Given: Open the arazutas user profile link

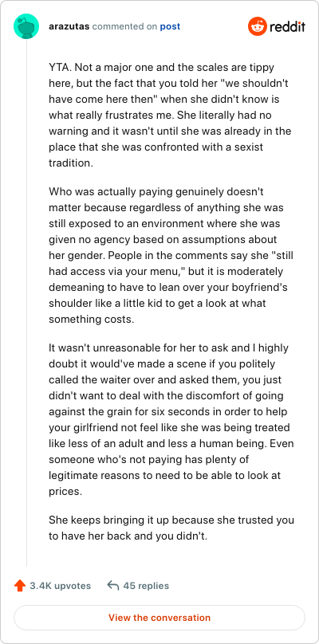Looking at the screenshot, I should click(x=69, y=26).
